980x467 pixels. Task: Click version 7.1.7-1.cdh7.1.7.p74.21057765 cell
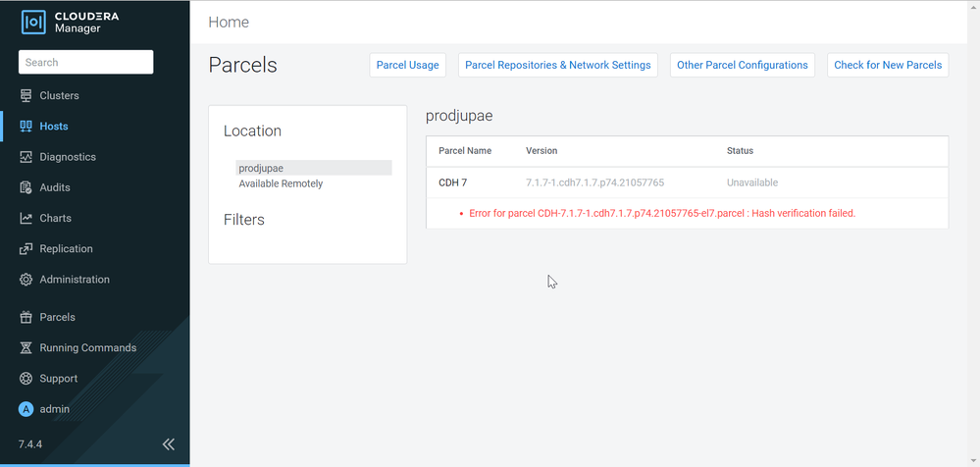594,182
